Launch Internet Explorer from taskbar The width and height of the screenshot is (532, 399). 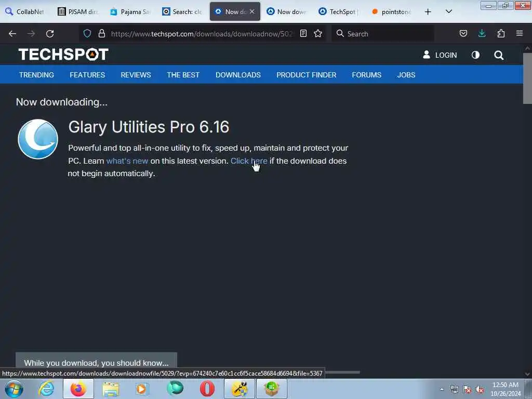pyautogui.click(x=46, y=389)
